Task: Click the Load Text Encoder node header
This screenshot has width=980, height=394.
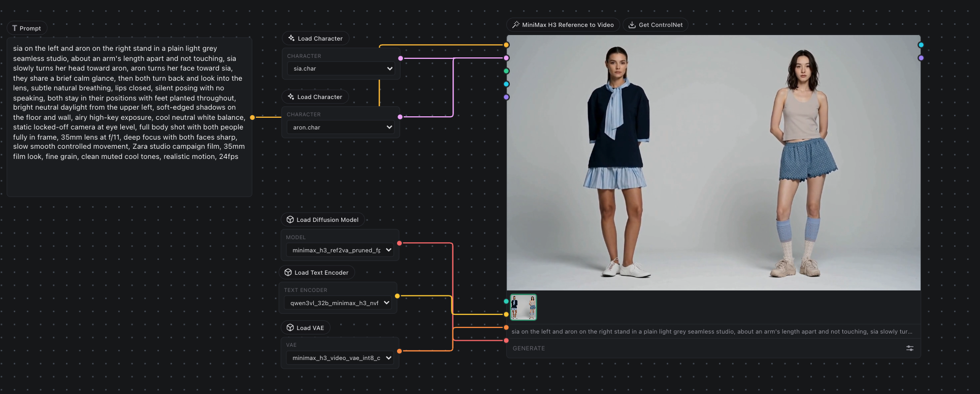Action: 317,273
